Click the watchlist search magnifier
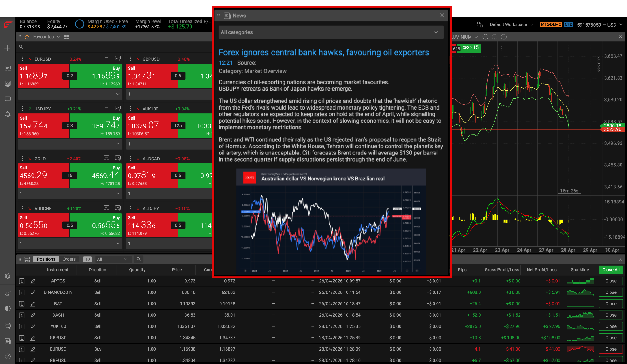 (x=21, y=47)
